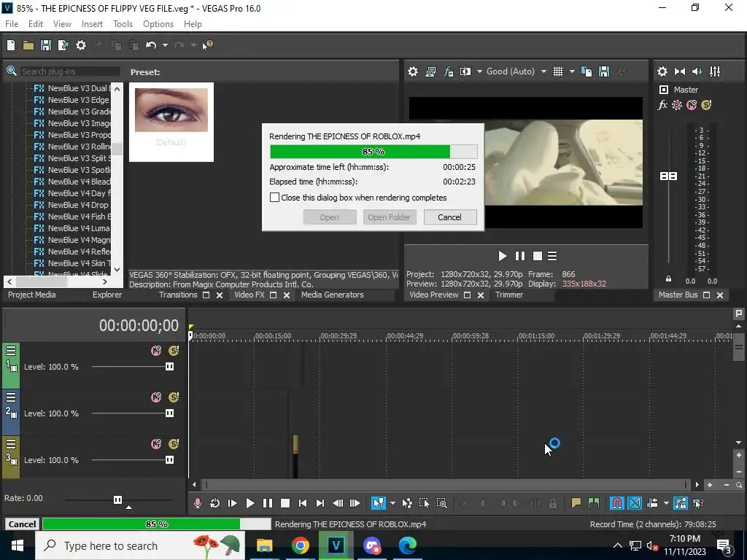Cancel render in the dialog box
Image resolution: width=747 pixels, height=560 pixels.
tap(449, 217)
